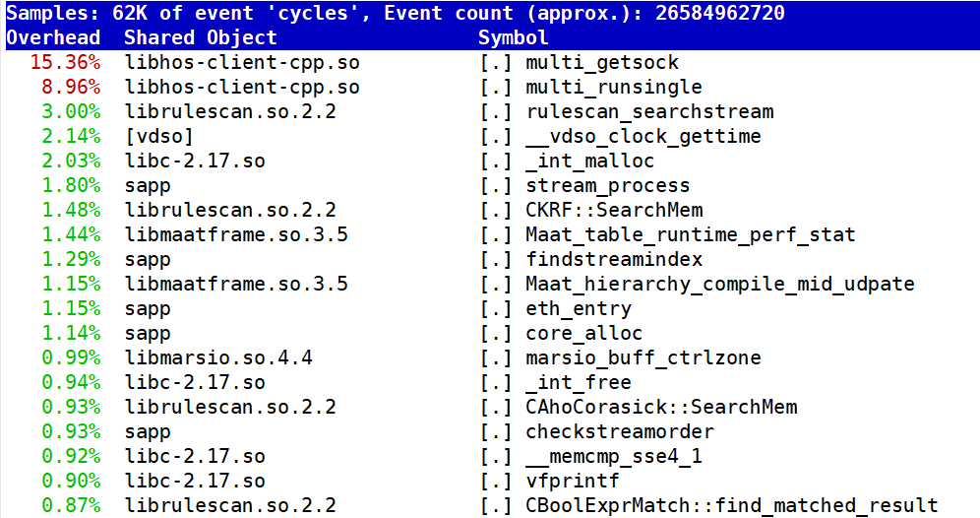The height and width of the screenshot is (518, 980).
Task: Click the CBoolExprMatch::find_matched_result symbol
Action: tap(731, 506)
